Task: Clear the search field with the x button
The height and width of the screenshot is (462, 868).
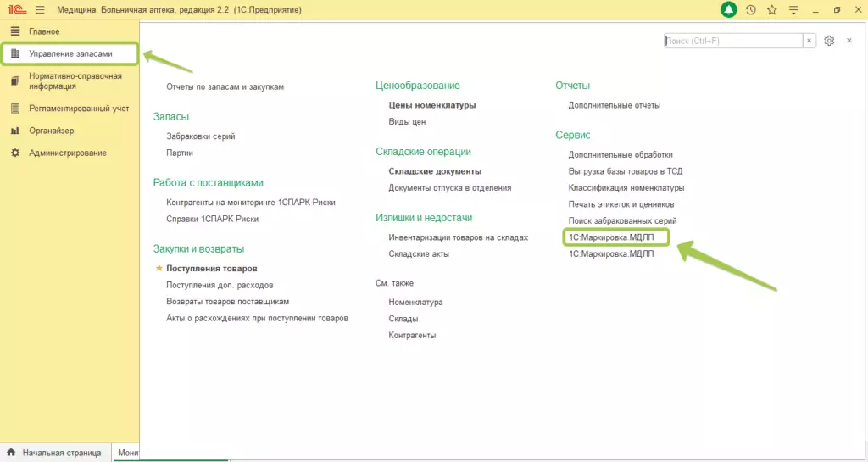Action: 810,41
